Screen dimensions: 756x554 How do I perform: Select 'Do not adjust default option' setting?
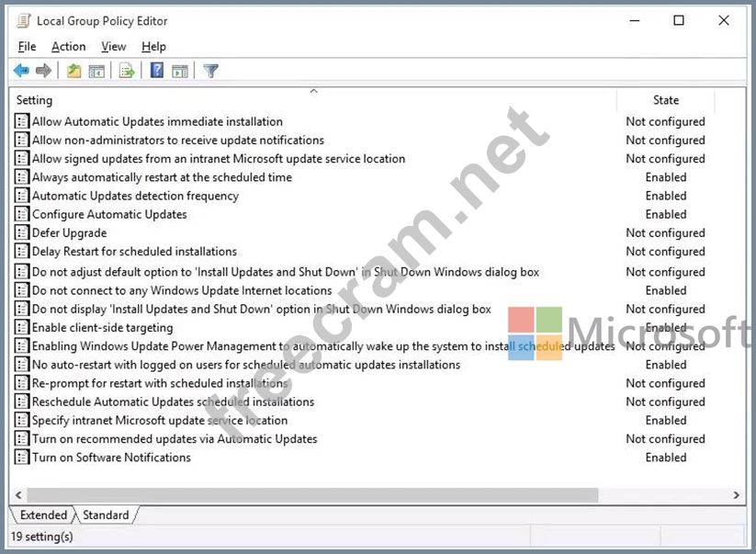point(286,272)
